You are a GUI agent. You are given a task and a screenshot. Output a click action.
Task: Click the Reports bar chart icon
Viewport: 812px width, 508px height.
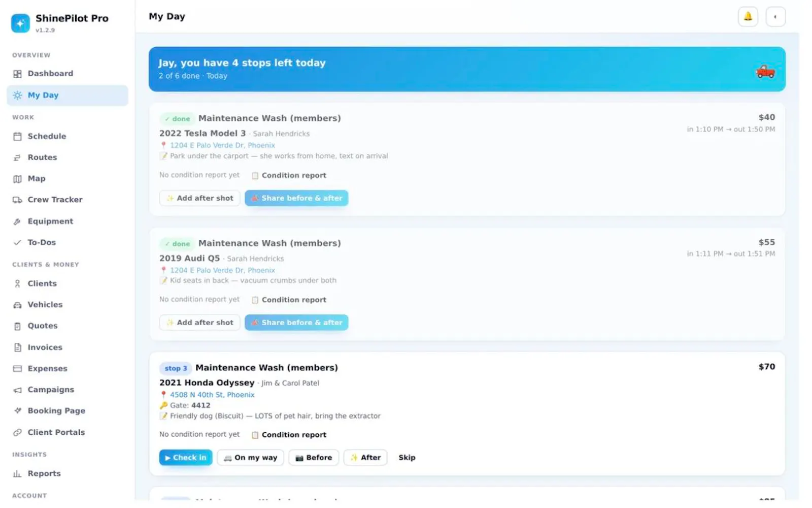(x=17, y=473)
